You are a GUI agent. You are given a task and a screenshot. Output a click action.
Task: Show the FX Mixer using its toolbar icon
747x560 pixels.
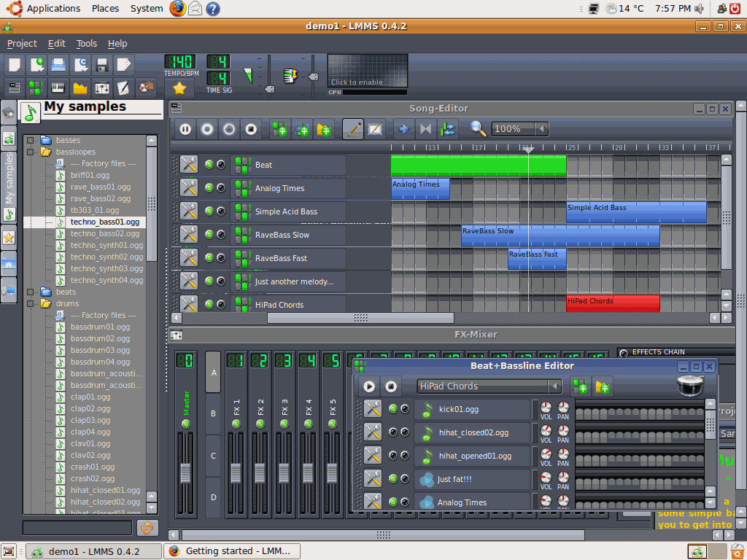point(101,88)
